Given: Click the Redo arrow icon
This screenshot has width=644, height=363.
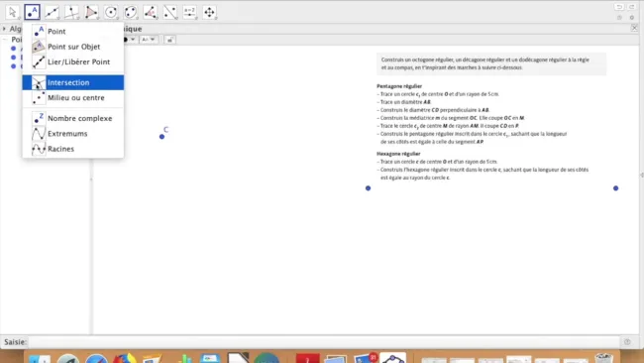Looking at the screenshot, I should click(x=632, y=7).
